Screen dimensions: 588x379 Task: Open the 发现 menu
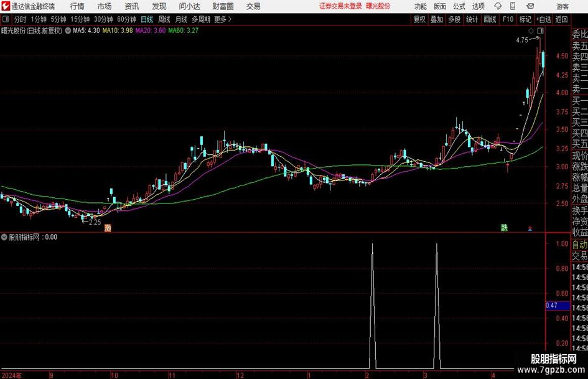click(159, 6)
